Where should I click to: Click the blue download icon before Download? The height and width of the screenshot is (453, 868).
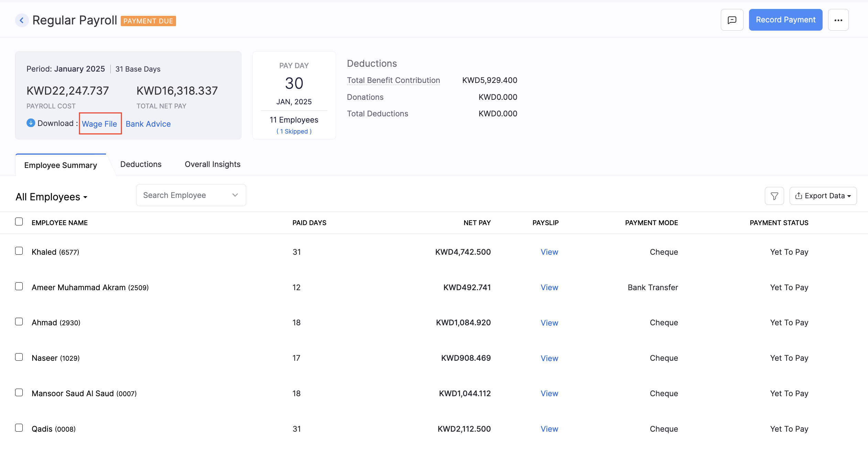click(x=31, y=123)
